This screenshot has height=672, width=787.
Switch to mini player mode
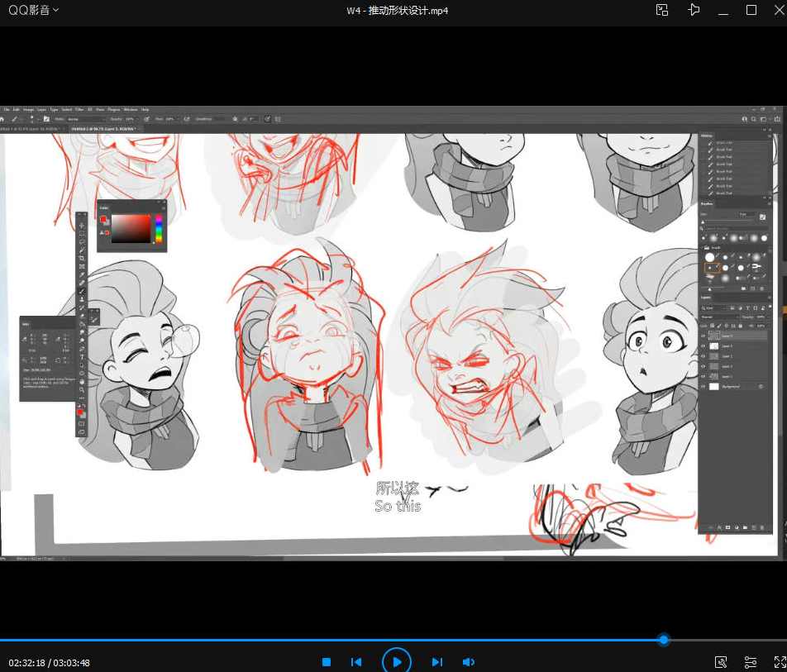[x=661, y=10]
